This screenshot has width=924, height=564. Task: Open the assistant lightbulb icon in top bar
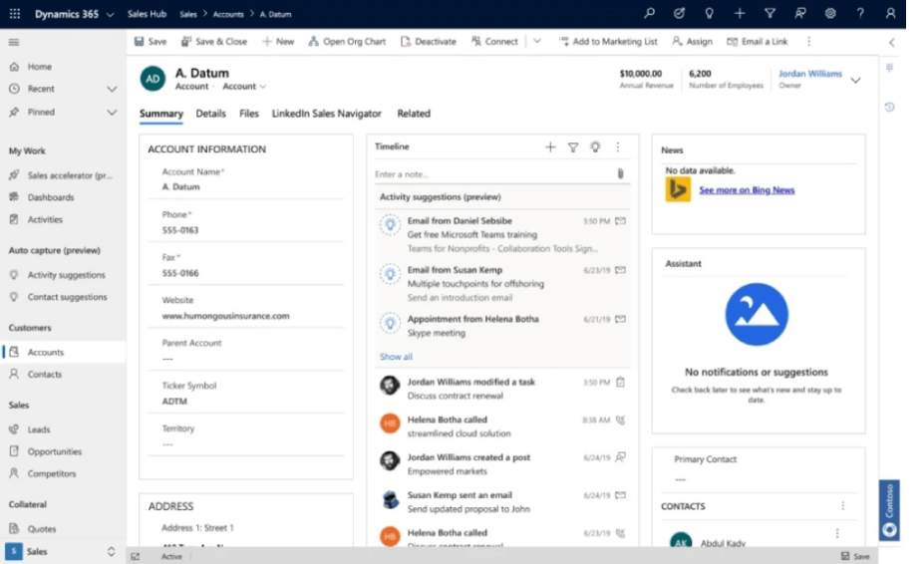[x=709, y=13]
